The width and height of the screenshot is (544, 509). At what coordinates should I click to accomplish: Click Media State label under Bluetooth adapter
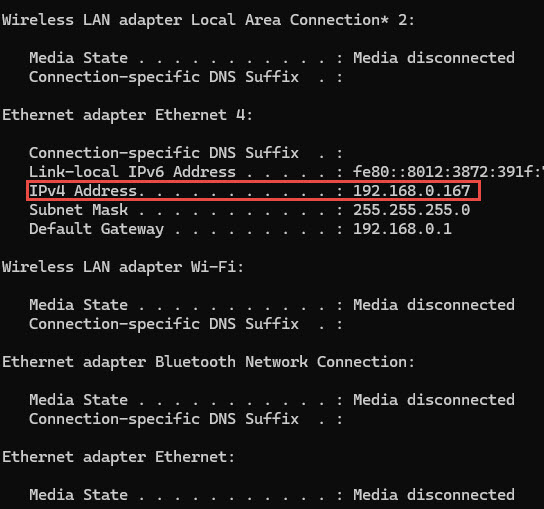[79, 400]
